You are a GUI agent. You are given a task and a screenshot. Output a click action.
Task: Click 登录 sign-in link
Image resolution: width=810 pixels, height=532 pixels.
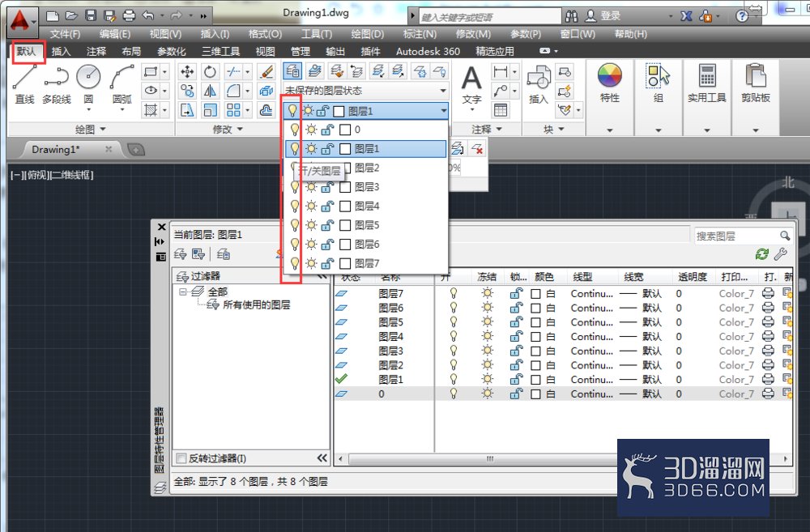[610, 16]
